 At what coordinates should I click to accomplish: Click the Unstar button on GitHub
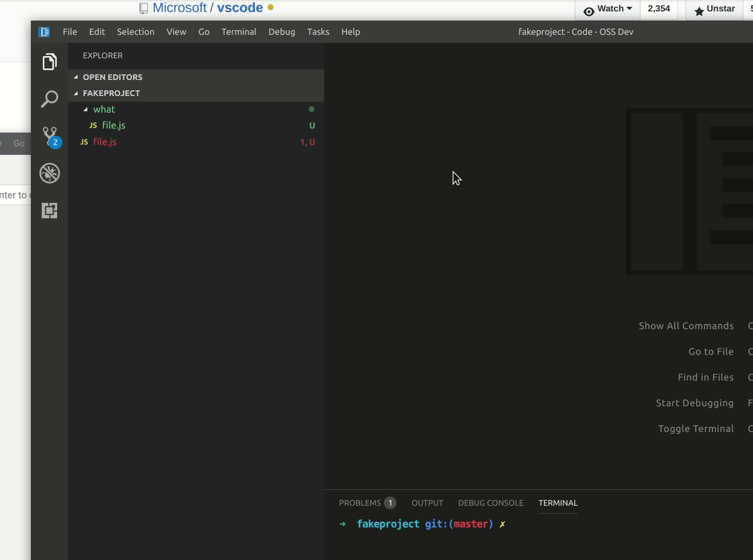click(714, 9)
